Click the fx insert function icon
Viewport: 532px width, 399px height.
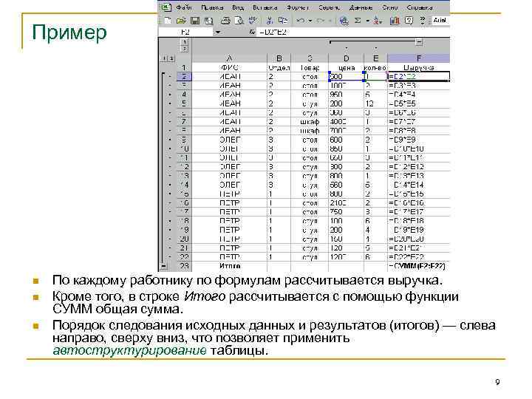point(252,33)
